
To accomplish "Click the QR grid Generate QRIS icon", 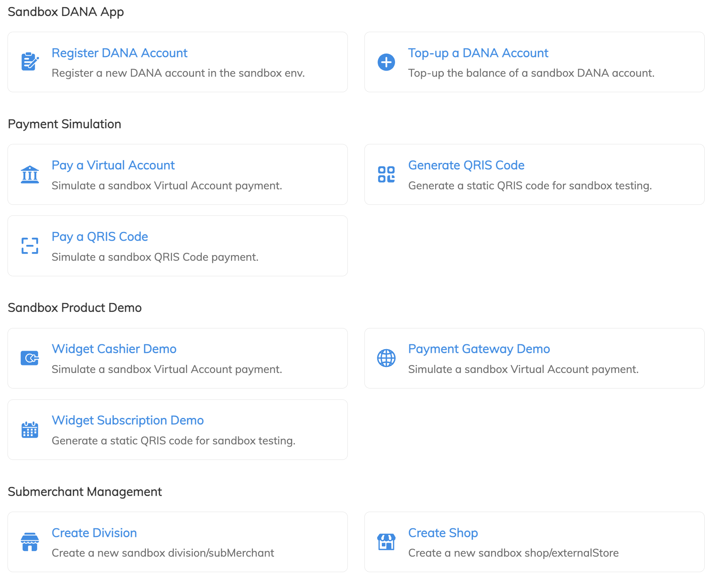I will [386, 175].
